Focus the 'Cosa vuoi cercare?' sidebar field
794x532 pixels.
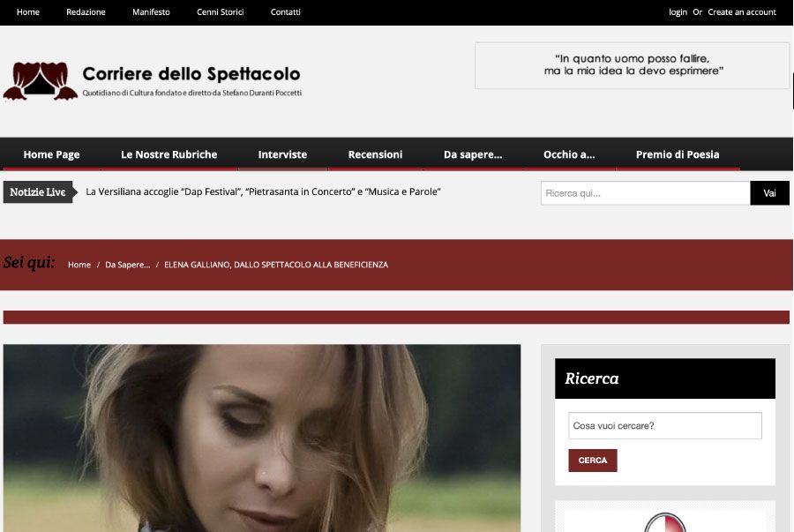(x=665, y=426)
